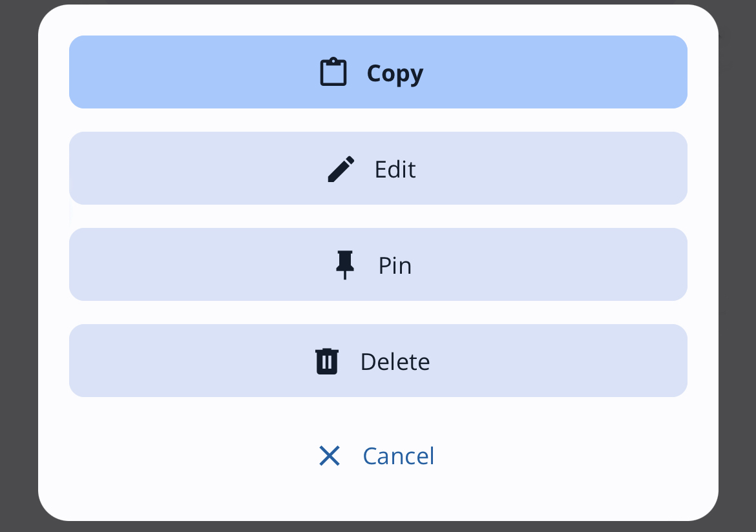This screenshot has height=532, width=756.
Task: Click the clipboard icon on Copy
Action: [x=333, y=72]
